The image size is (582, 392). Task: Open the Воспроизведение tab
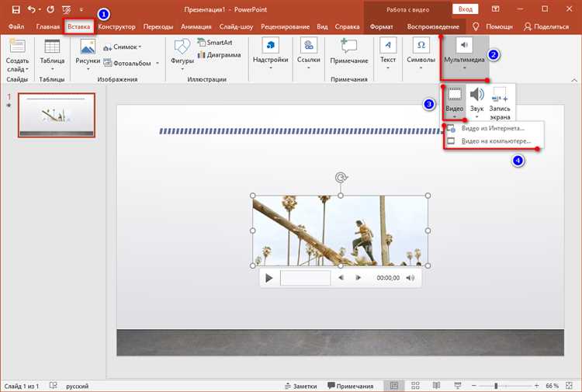433,26
